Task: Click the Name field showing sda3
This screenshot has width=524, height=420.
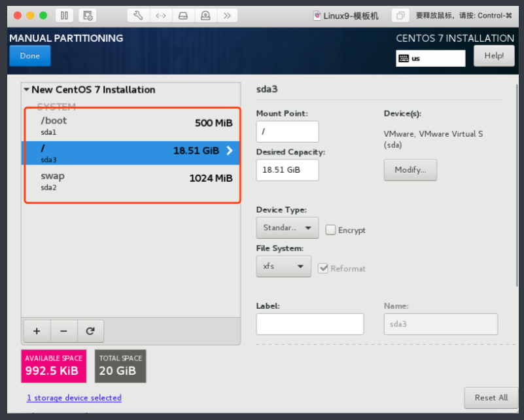Action: point(441,324)
